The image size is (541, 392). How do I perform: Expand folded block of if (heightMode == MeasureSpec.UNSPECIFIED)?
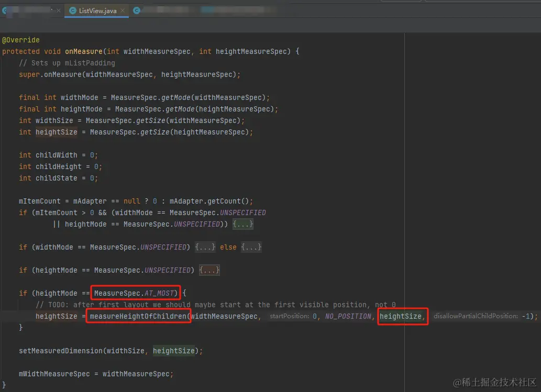pos(209,270)
